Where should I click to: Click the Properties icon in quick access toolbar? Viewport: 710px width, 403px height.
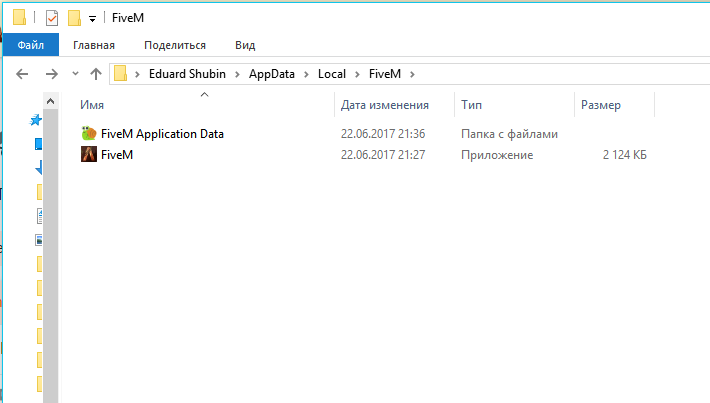coord(52,18)
